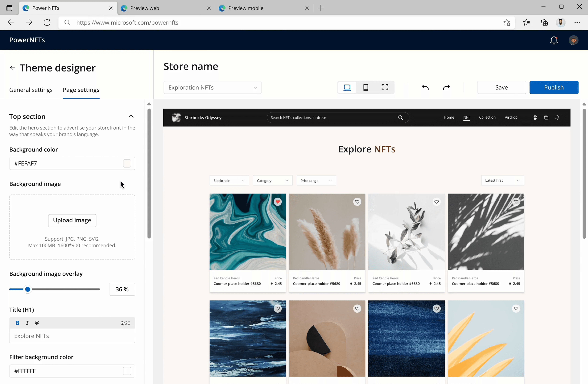588x384 pixels.
Task: Enter fullscreen preview mode
Action: (385, 87)
